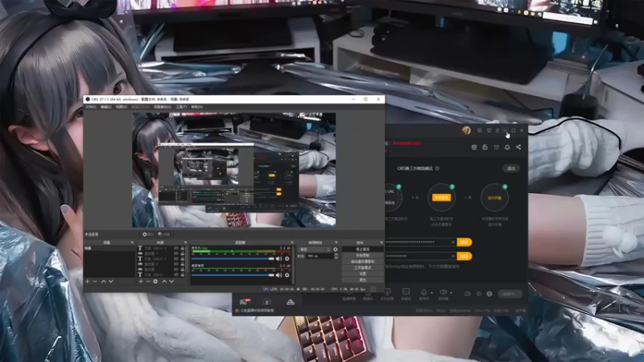The image size is (644, 362).
Task: Open the 麦克风/Aux channel gear settings
Action: 287,258
